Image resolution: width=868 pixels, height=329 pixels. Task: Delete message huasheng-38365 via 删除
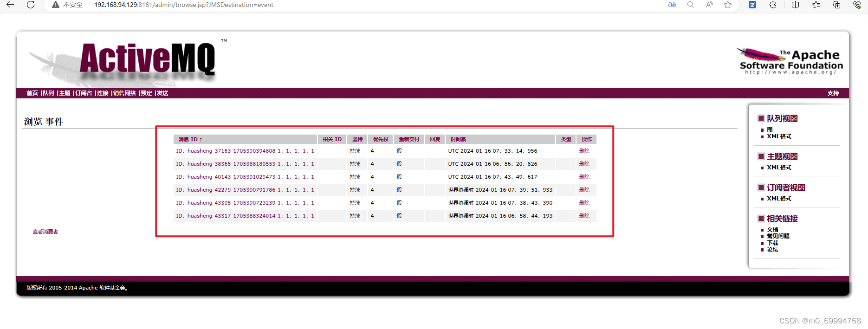tap(584, 164)
